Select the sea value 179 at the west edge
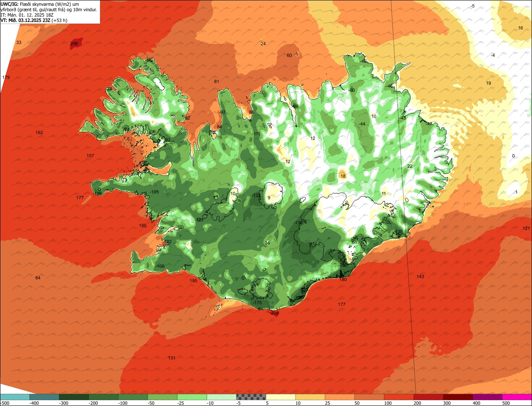This screenshot has width=532, height=406. click(x=6, y=77)
